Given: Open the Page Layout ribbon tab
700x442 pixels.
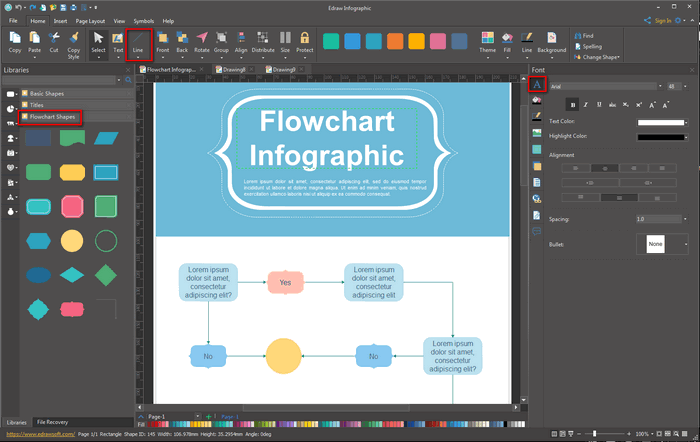Looking at the screenshot, I should click(89, 20).
